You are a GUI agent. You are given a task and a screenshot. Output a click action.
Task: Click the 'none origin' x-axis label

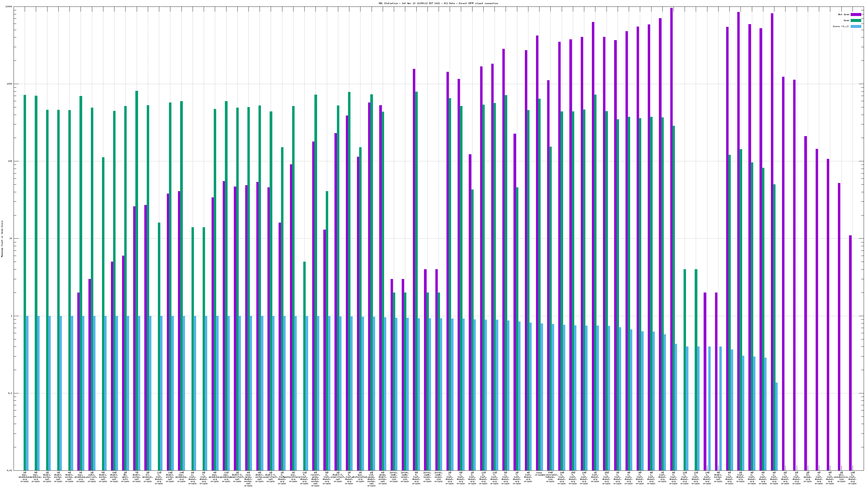point(539,474)
